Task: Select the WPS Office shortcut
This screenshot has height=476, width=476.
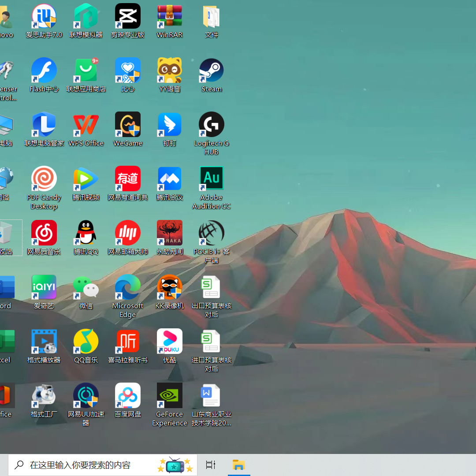Action: coord(86,126)
